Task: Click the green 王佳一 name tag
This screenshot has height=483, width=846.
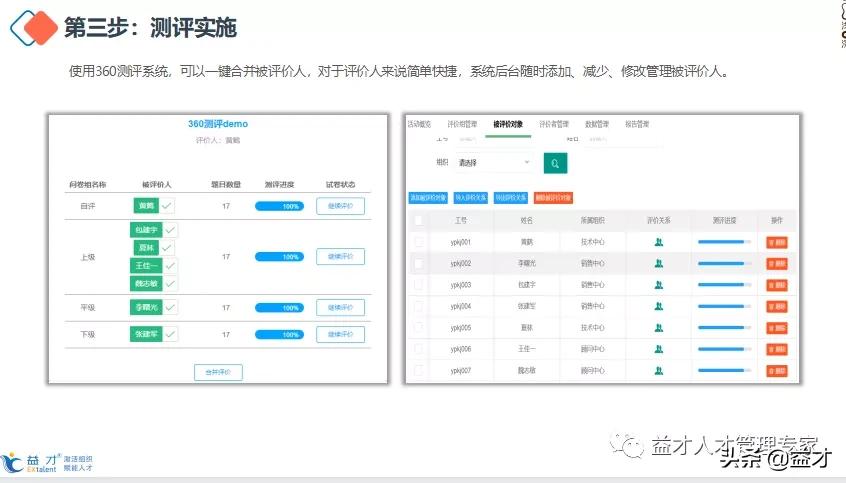Action: point(146,266)
